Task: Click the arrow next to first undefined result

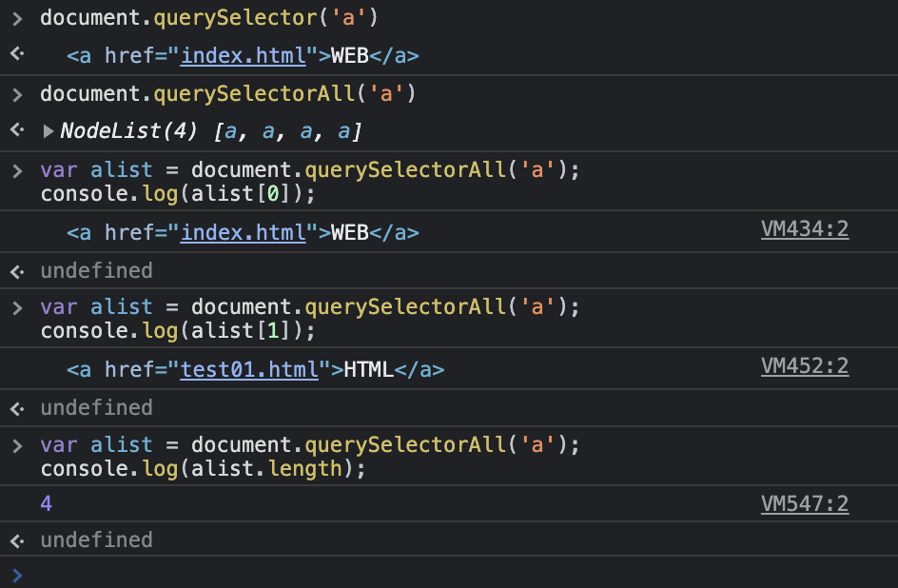Action: pos(15,271)
